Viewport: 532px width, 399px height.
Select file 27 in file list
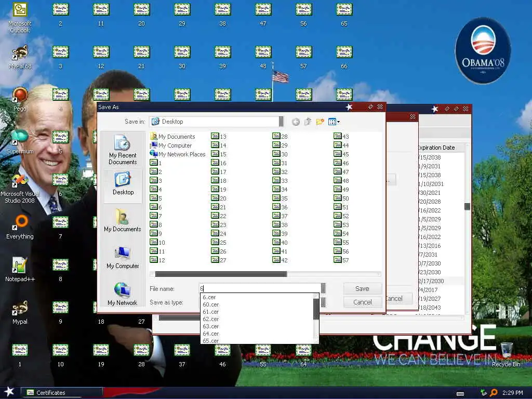(219, 260)
